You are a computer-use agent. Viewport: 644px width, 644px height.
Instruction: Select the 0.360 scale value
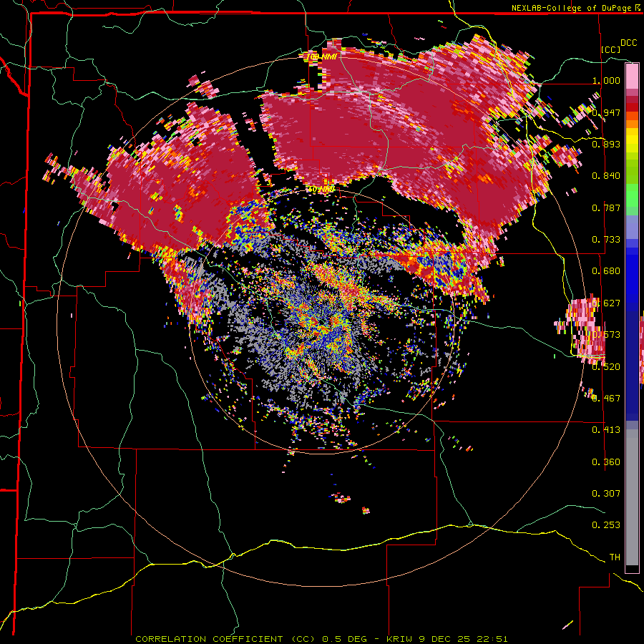(x=606, y=462)
